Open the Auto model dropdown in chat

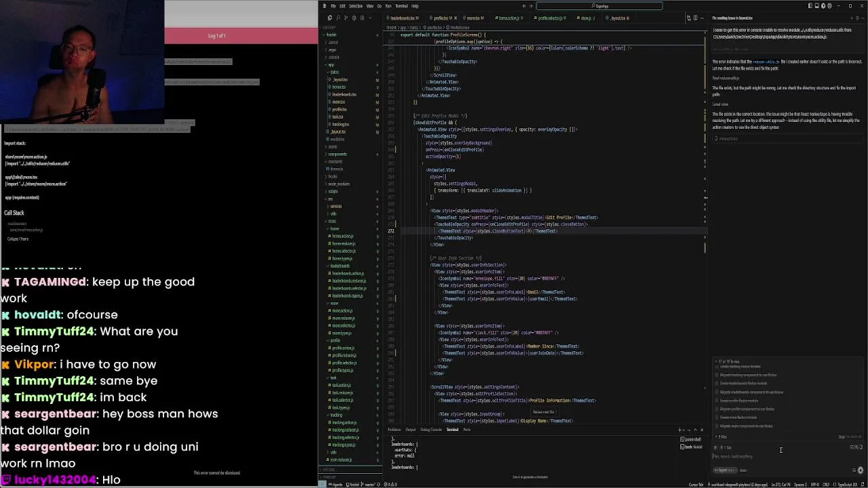(x=743, y=470)
